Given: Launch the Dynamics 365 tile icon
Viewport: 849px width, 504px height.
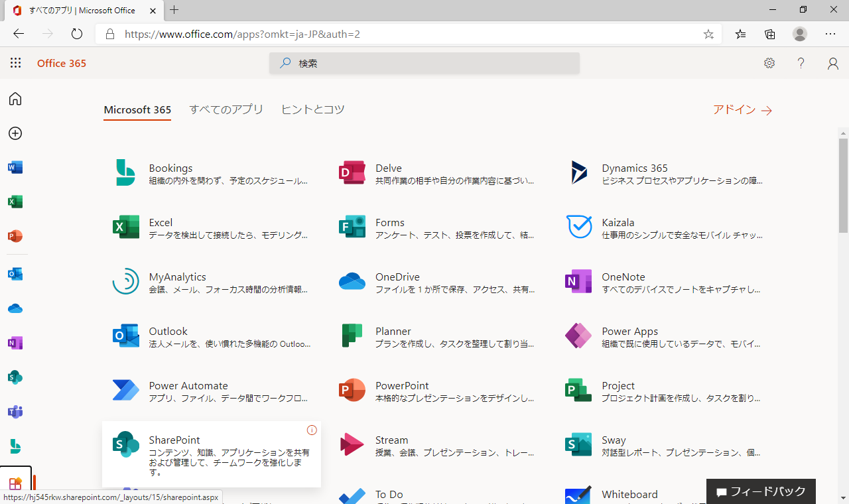Looking at the screenshot, I should pos(578,172).
